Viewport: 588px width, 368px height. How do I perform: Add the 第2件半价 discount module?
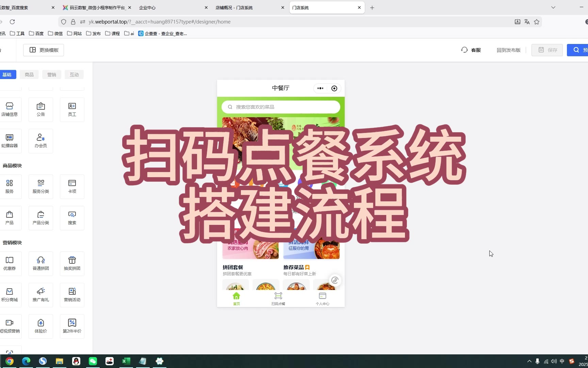click(72, 326)
